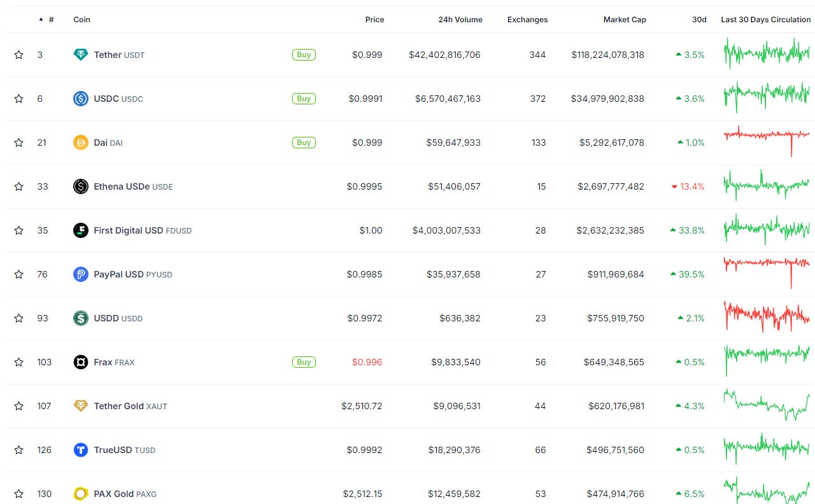Viewport: 815px width, 504px height.
Task: Star the PAX Gold row
Action: pos(18,494)
